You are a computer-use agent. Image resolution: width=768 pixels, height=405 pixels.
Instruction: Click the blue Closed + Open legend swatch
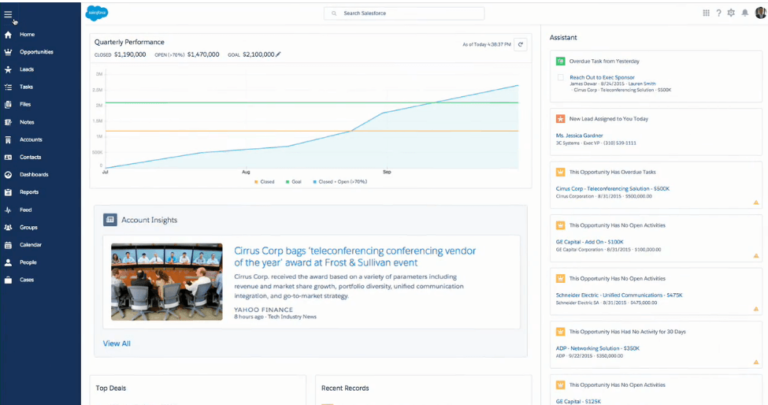pos(314,182)
